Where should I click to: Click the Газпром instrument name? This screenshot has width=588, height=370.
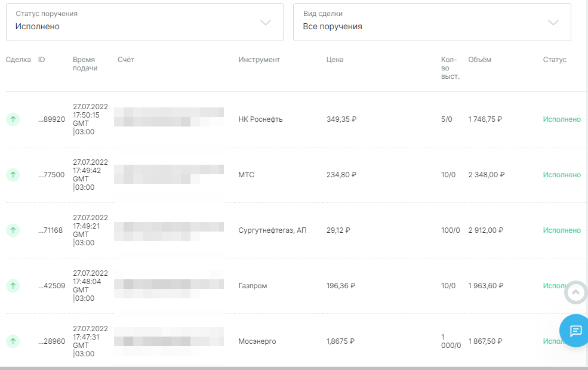tap(253, 286)
